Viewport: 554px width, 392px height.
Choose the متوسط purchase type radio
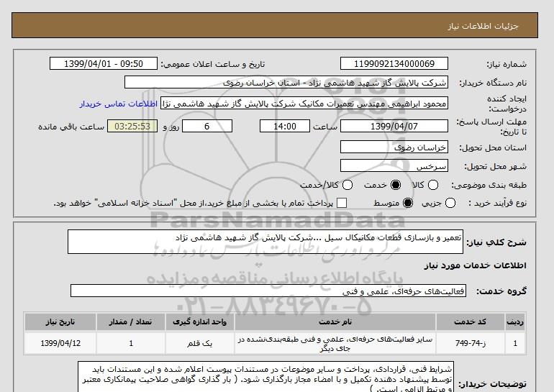408,203
